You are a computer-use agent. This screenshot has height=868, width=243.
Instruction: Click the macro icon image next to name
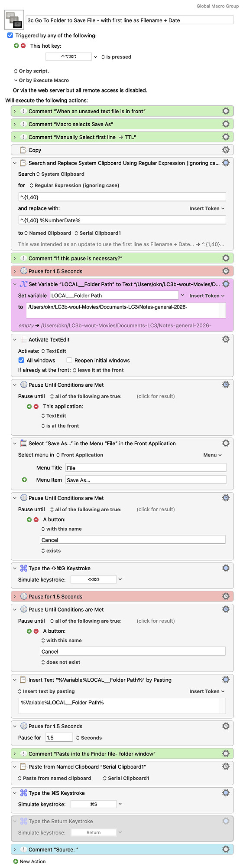14,20
